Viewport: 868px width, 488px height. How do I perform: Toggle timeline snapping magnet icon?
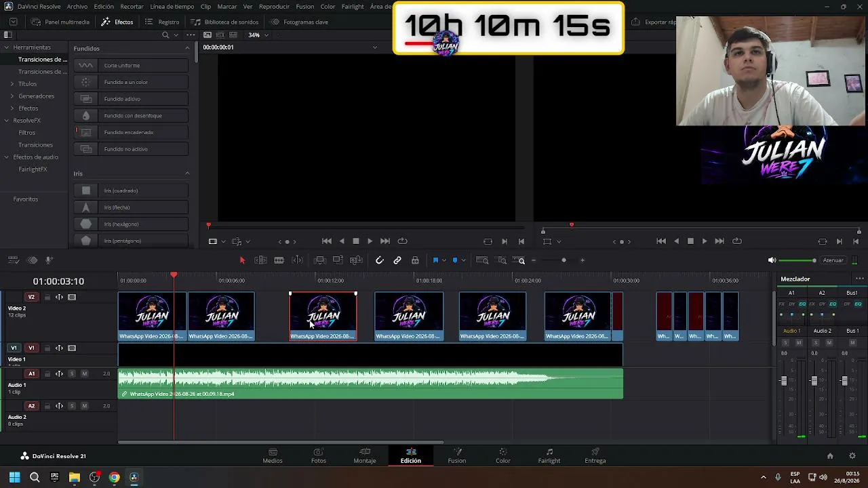(380, 260)
